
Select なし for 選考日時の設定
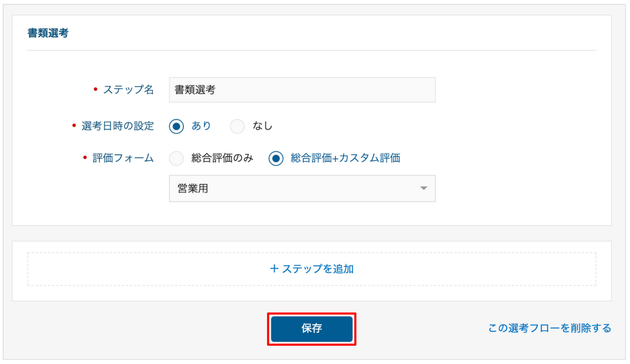click(237, 126)
